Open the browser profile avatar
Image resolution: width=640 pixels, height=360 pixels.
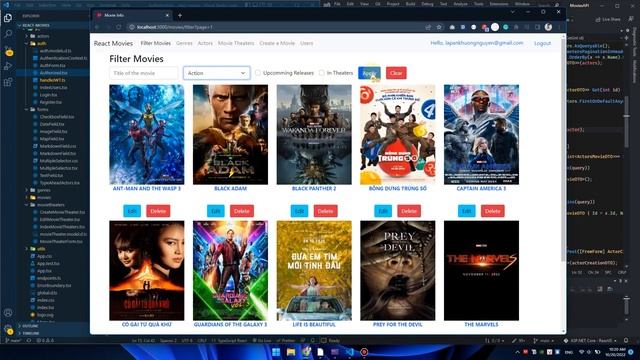click(548, 27)
